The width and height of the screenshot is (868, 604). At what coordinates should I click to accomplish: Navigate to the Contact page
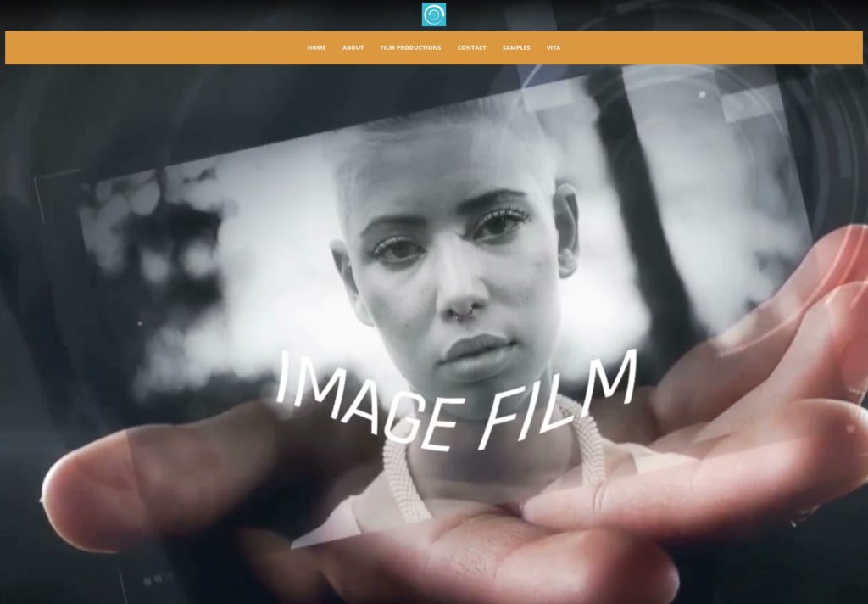[471, 48]
